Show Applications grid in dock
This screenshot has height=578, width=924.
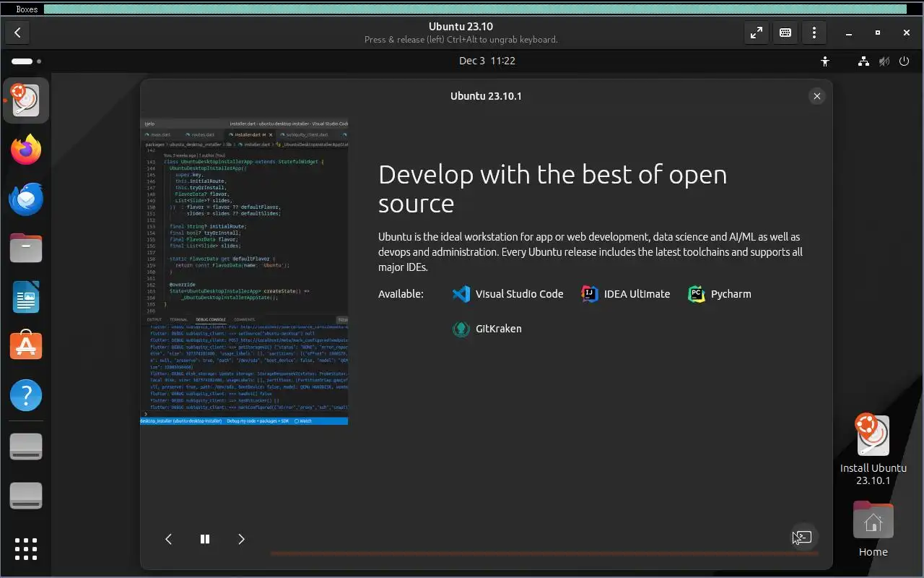point(26,548)
